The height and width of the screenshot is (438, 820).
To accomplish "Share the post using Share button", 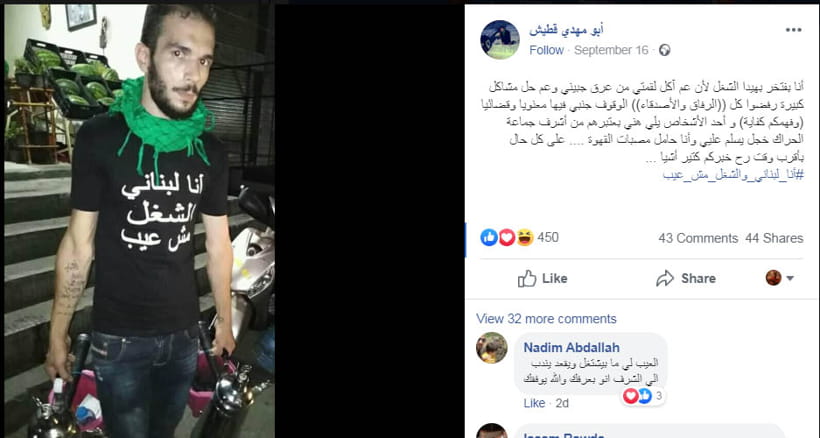I will [x=686, y=279].
